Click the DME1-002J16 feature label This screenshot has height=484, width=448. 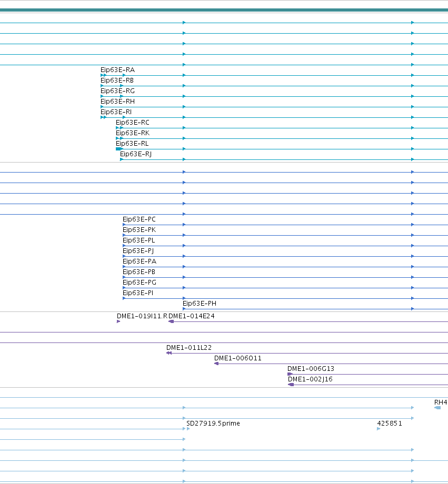coord(310,379)
